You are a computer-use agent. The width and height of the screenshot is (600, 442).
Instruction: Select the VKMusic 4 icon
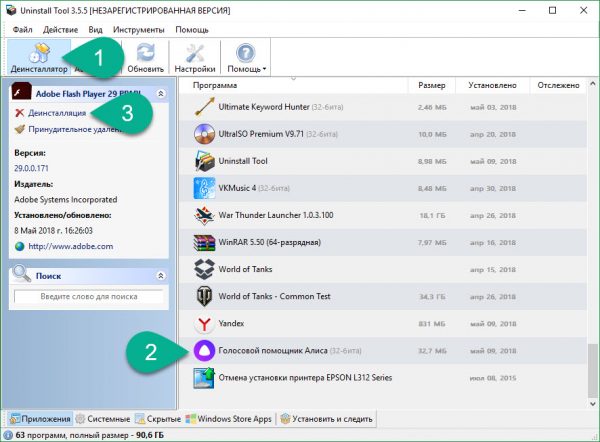coord(204,188)
